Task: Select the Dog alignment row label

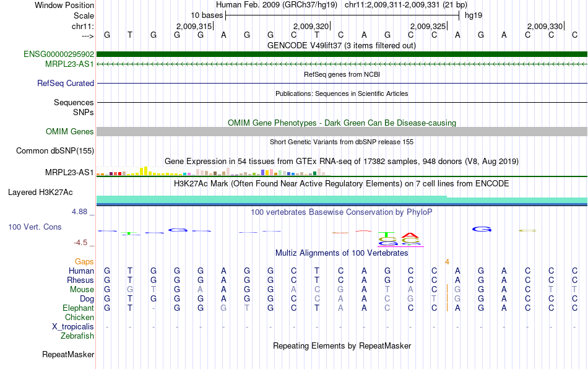Action: [87, 299]
